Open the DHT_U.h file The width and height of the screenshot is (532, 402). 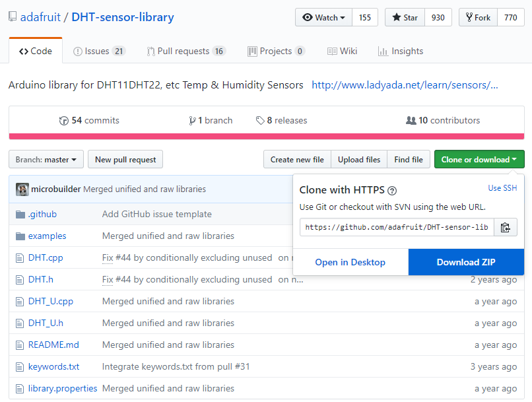click(x=46, y=323)
